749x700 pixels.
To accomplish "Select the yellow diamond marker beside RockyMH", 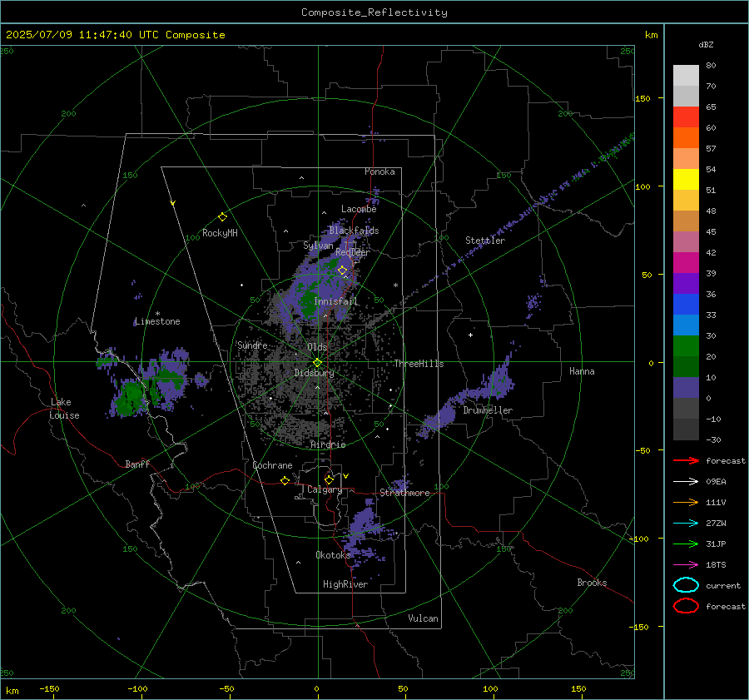I will pyautogui.click(x=222, y=217).
